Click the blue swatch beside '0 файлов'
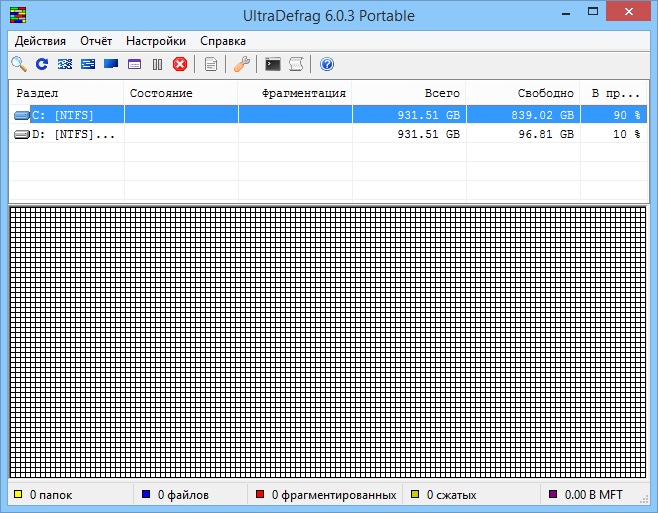 [x=146, y=494]
